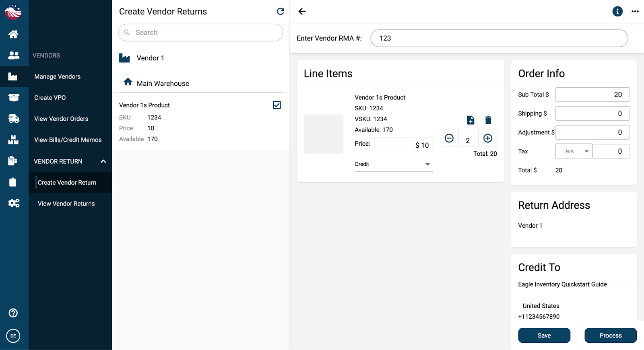Click the Save button
644x350 pixels.
(544, 336)
